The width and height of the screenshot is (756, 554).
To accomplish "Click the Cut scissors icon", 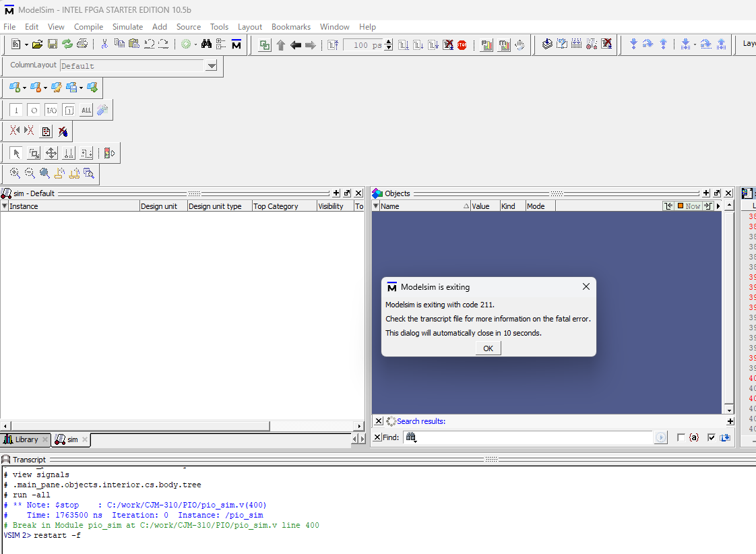I will 104,44.
